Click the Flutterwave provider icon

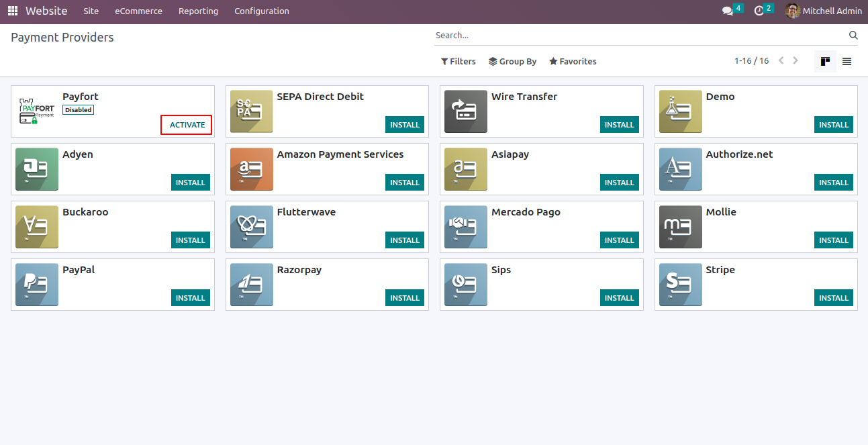tap(252, 227)
